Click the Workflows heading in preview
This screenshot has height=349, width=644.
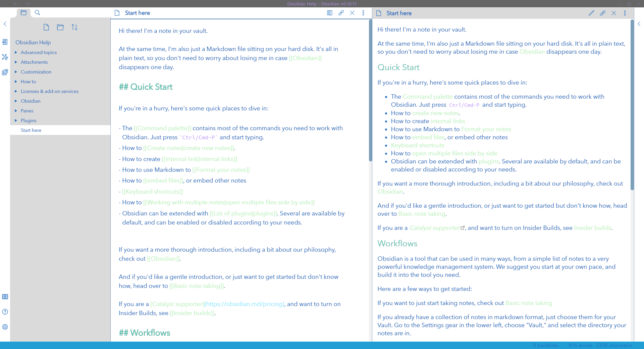pos(397,244)
